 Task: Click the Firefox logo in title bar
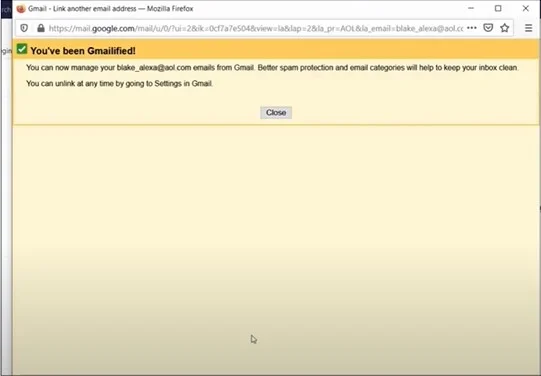(21, 8)
